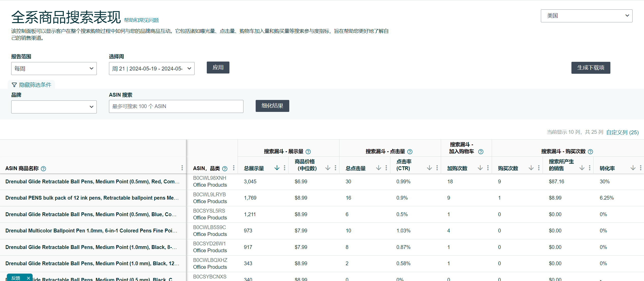Screen dimensions: 644x281
Task: Click impressions value 3,045
Action: tap(250, 182)
